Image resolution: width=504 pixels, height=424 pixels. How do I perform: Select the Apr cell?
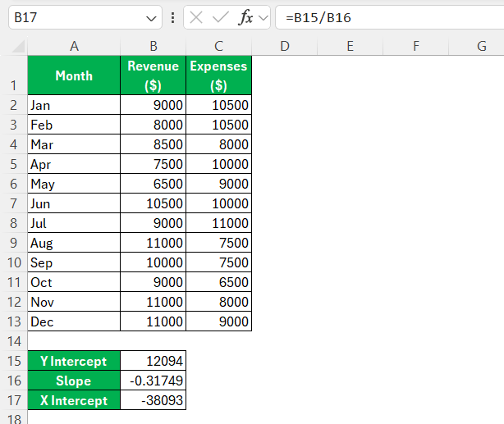74,164
